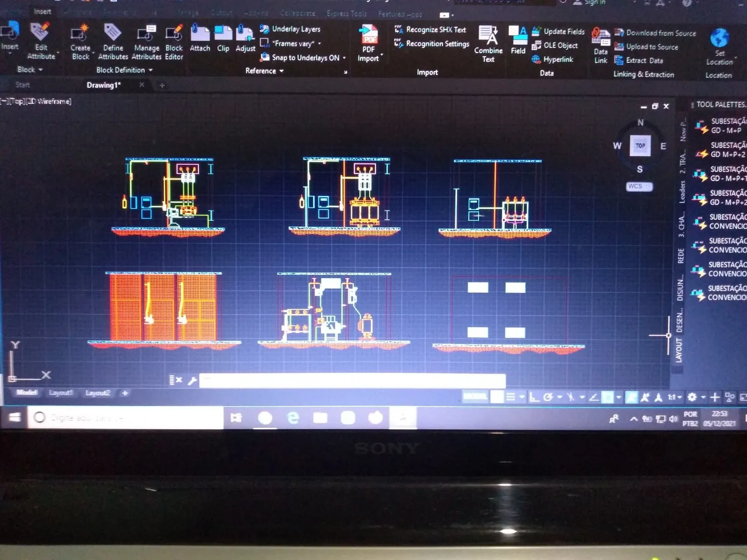Click the Set Location globe icon
This screenshot has height=560, width=747.
click(719, 38)
